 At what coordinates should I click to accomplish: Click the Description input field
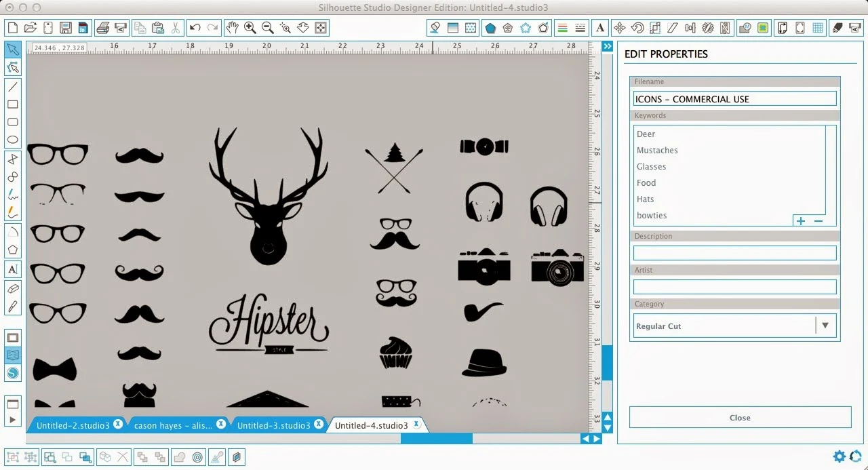(x=734, y=253)
